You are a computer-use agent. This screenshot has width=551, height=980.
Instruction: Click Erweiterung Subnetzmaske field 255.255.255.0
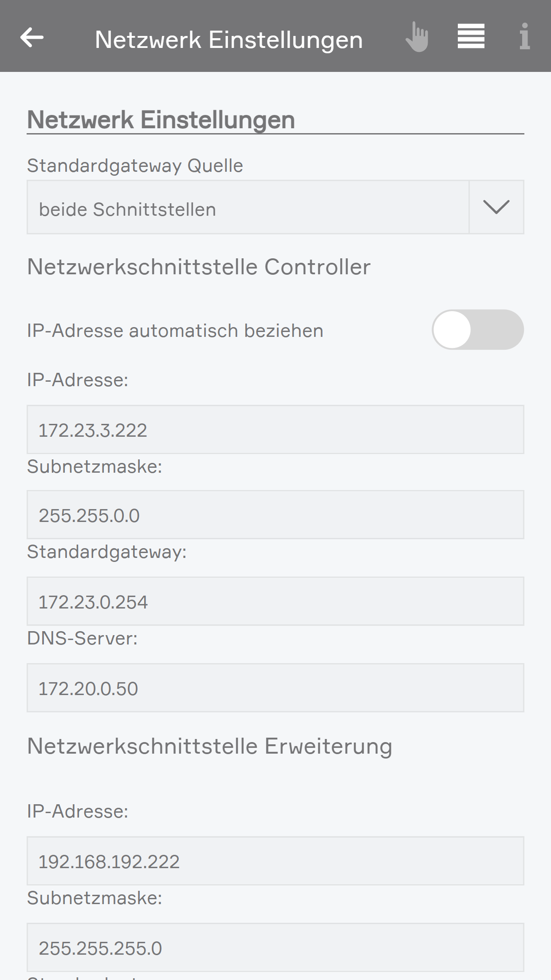tap(275, 948)
